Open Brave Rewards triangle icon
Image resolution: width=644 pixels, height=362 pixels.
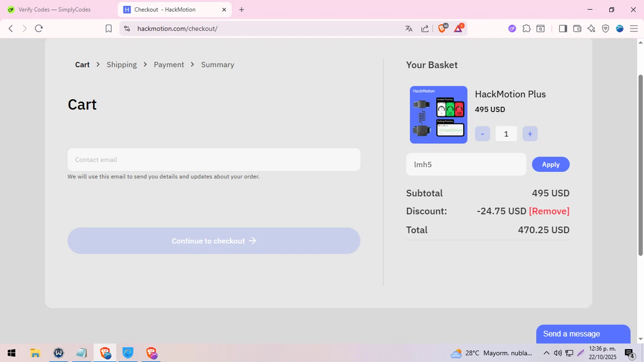(459, 28)
